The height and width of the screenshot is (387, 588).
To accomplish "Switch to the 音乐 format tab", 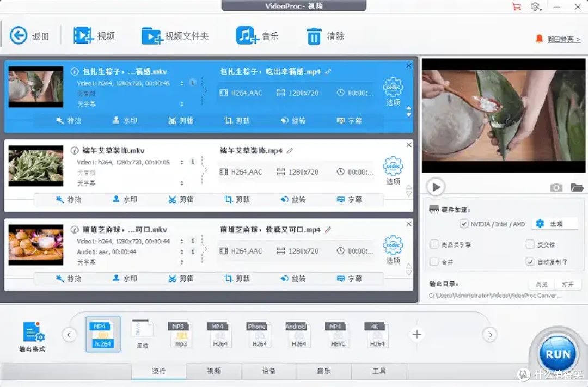I will tap(324, 371).
